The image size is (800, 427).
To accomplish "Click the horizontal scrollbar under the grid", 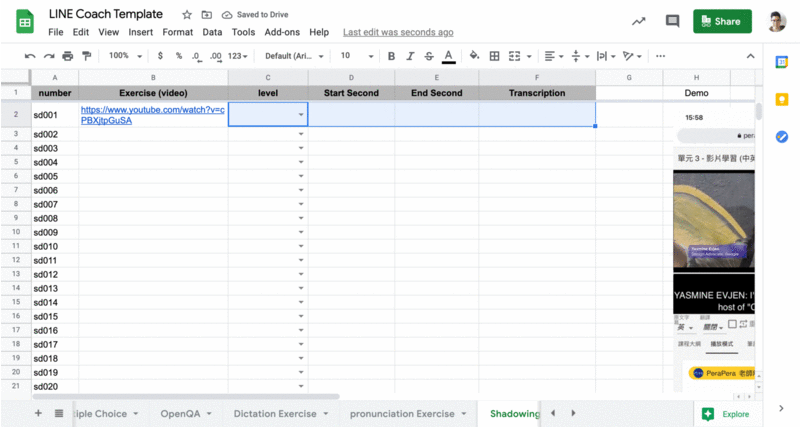I will pyautogui.click(x=186, y=396).
